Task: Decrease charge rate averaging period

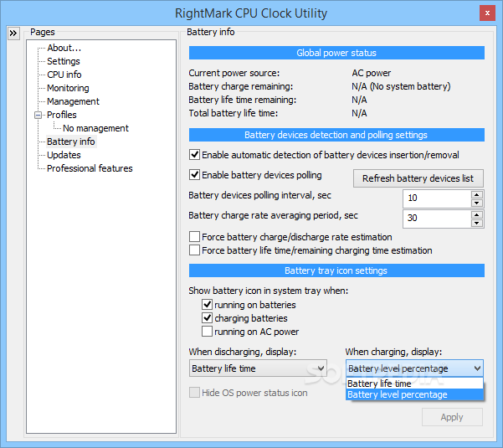Action: [x=477, y=224]
